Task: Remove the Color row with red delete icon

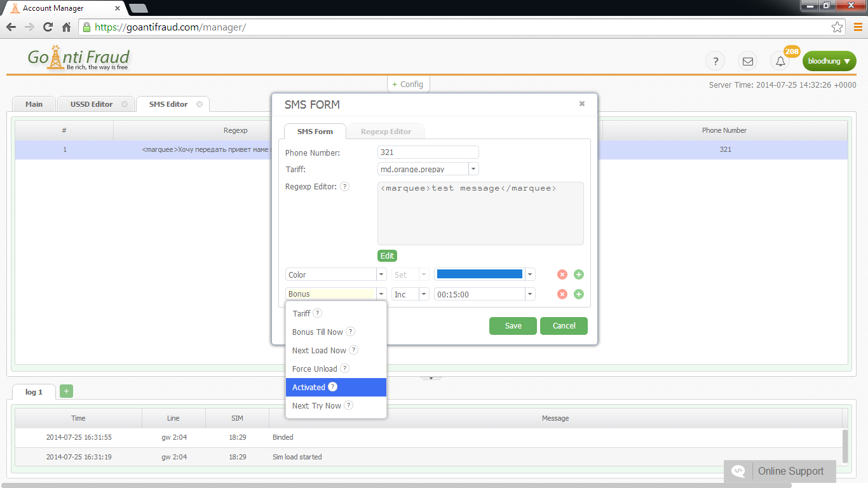Action: point(562,274)
